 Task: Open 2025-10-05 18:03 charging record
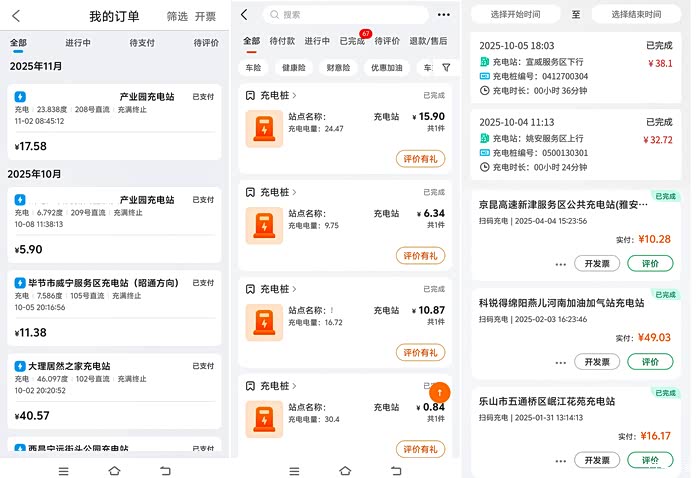(576, 68)
